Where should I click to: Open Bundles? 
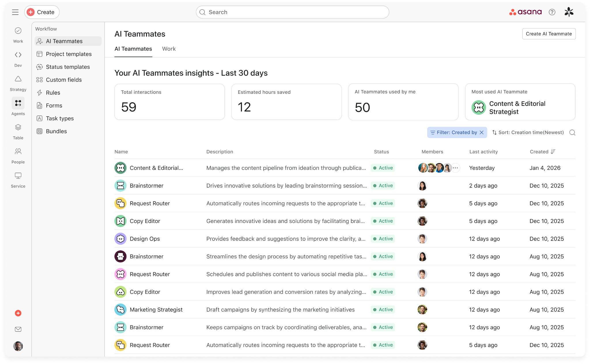coord(68,131)
